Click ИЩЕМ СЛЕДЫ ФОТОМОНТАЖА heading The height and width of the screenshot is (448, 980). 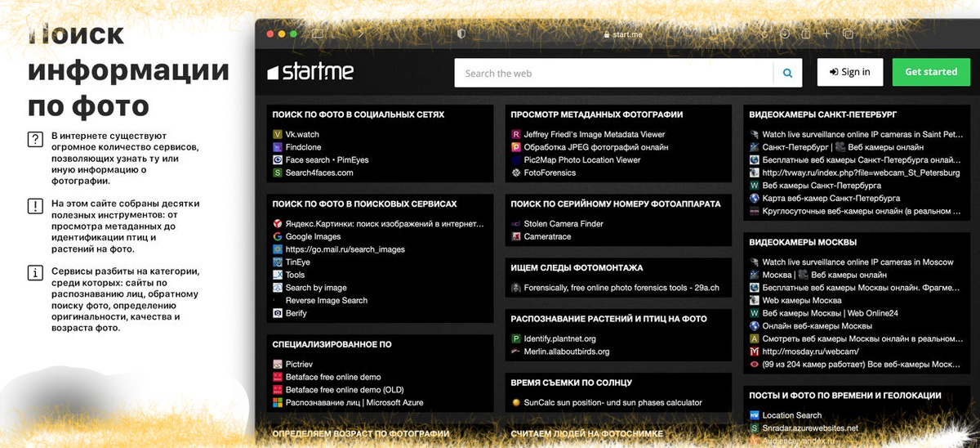click(x=577, y=267)
